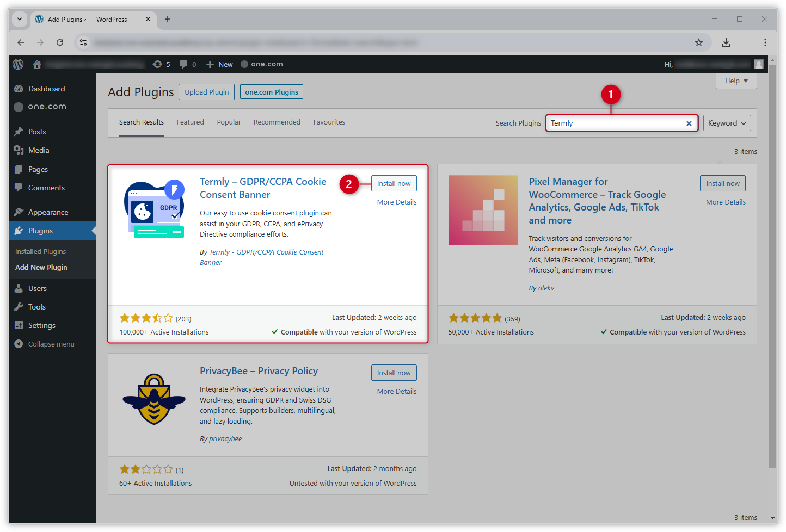Click the comments bubble icon in the top bar
786x532 pixels.
point(183,64)
